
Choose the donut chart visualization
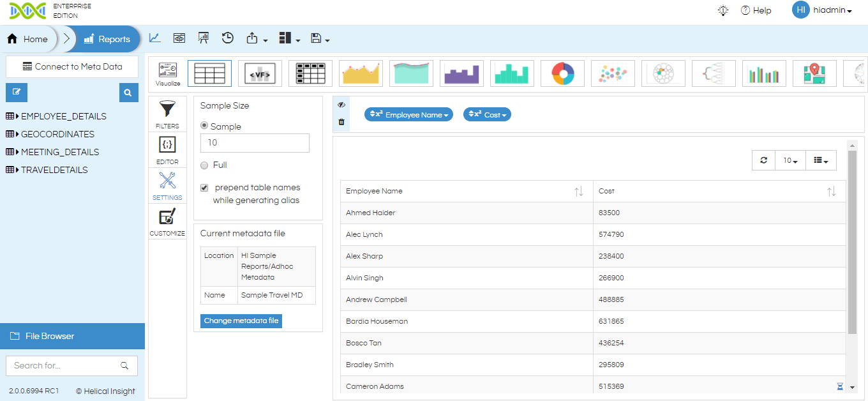(x=562, y=73)
